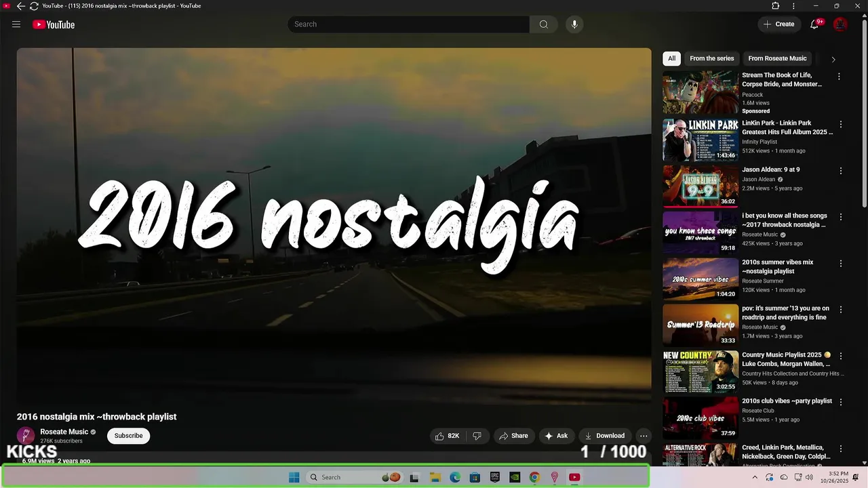Open NVIDIA app from taskbar
Image resolution: width=868 pixels, height=488 pixels.
coord(515,477)
